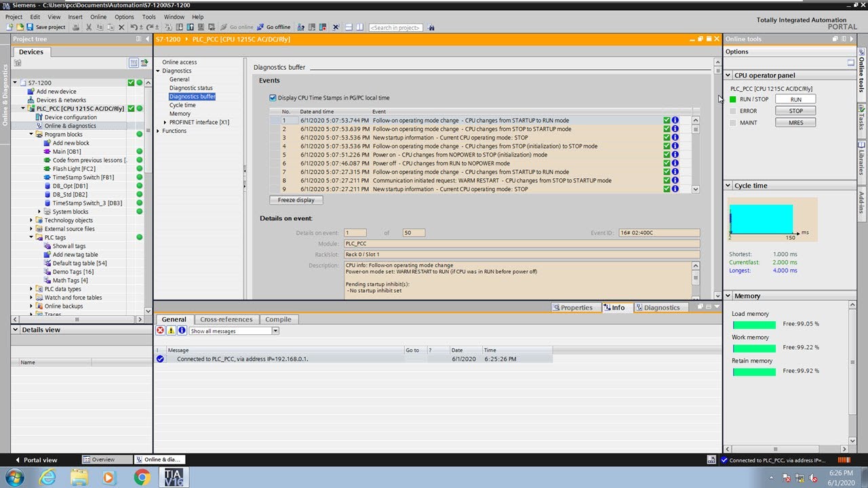Expand the PROFINET interface [X1] node

point(165,123)
